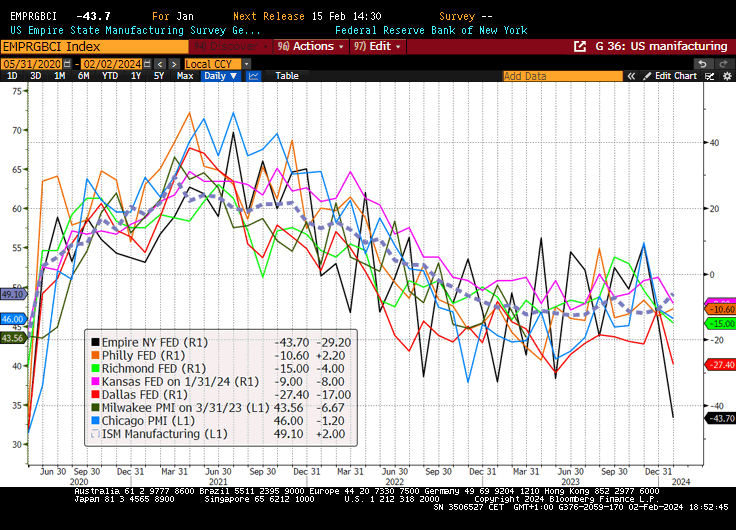Click the ISM Manufacturing (L1) legend label
The height and width of the screenshot is (530, 736).
(x=165, y=434)
